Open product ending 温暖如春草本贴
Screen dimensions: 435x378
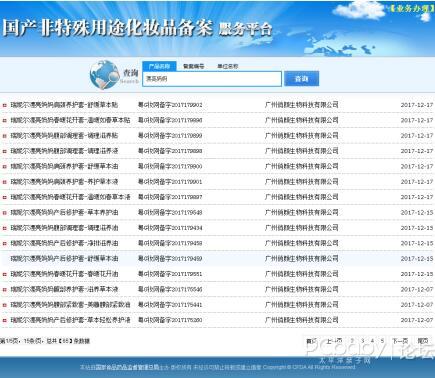click(70, 120)
